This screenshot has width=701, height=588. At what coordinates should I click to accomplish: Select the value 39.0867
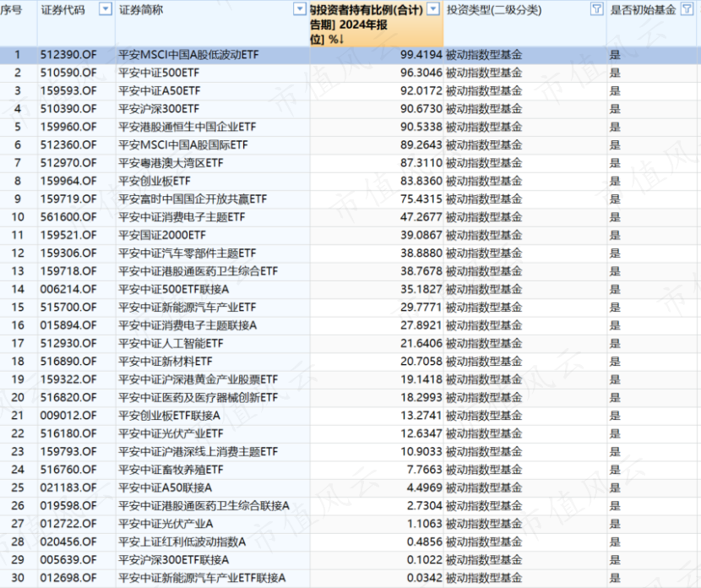[x=421, y=235]
